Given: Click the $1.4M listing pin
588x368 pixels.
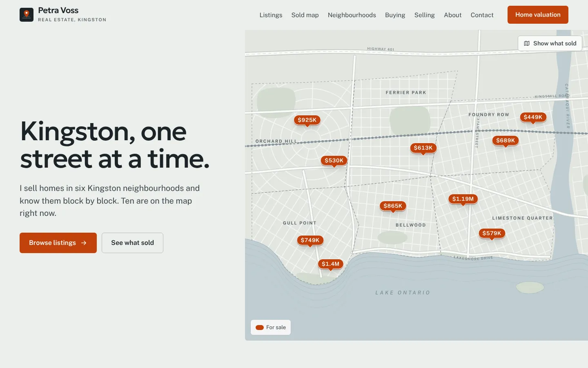Looking at the screenshot, I should pyautogui.click(x=330, y=264).
